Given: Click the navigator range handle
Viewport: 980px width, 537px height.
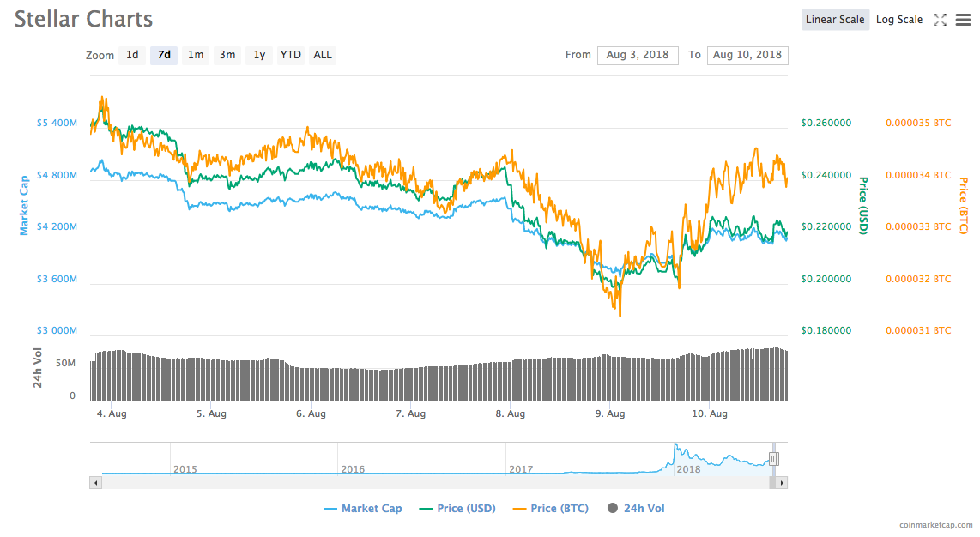Looking at the screenshot, I should [x=775, y=458].
